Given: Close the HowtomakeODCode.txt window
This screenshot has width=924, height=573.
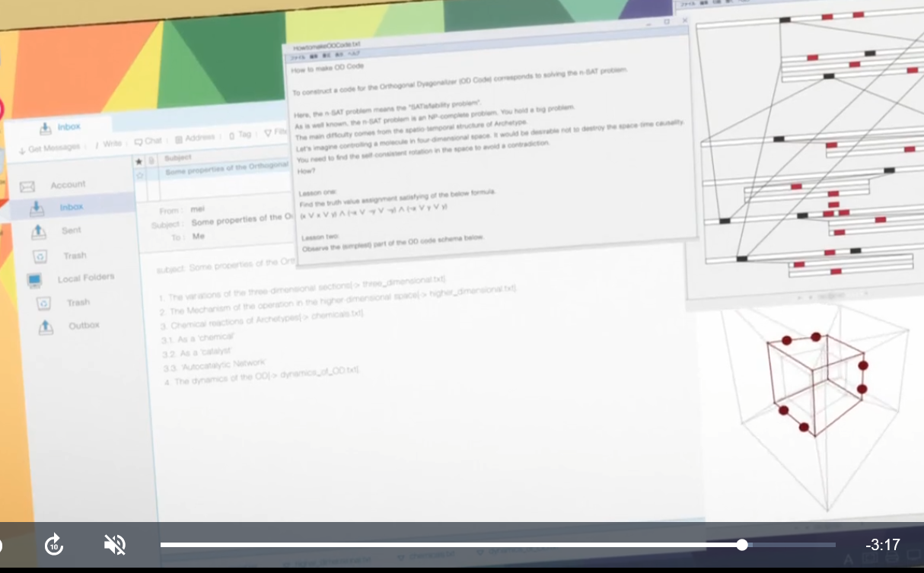Looking at the screenshot, I should (x=683, y=21).
